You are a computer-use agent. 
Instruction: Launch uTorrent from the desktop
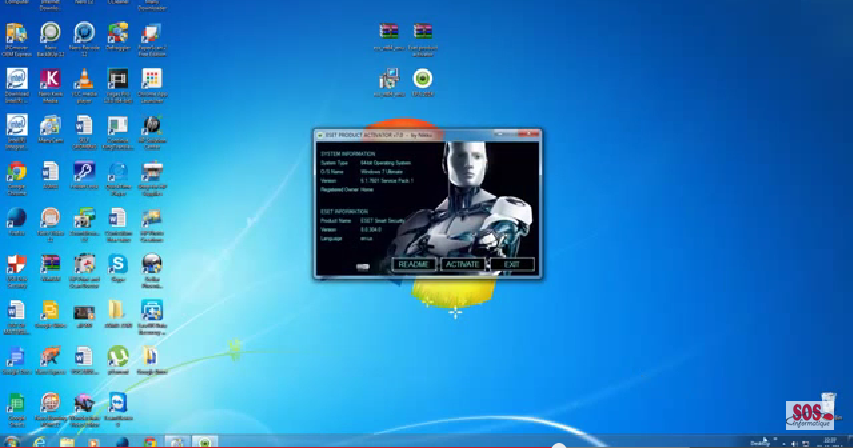[x=118, y=357]
